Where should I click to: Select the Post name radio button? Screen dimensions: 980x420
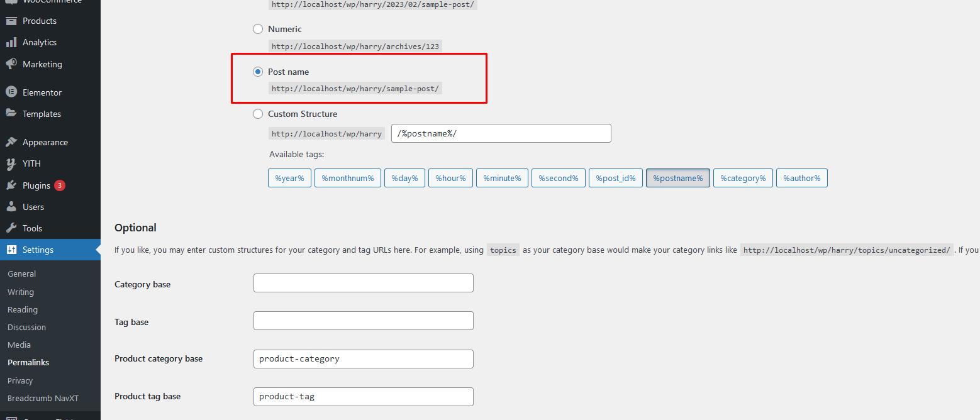click(x=258, y=72)
